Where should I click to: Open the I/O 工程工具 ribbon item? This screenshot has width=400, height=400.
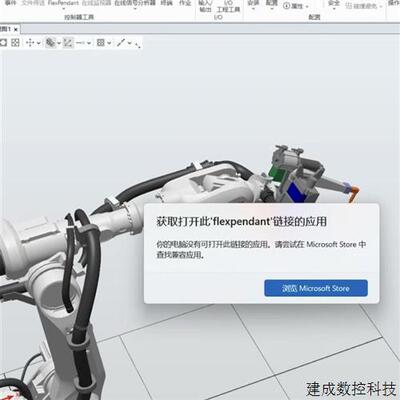[228, 6]
